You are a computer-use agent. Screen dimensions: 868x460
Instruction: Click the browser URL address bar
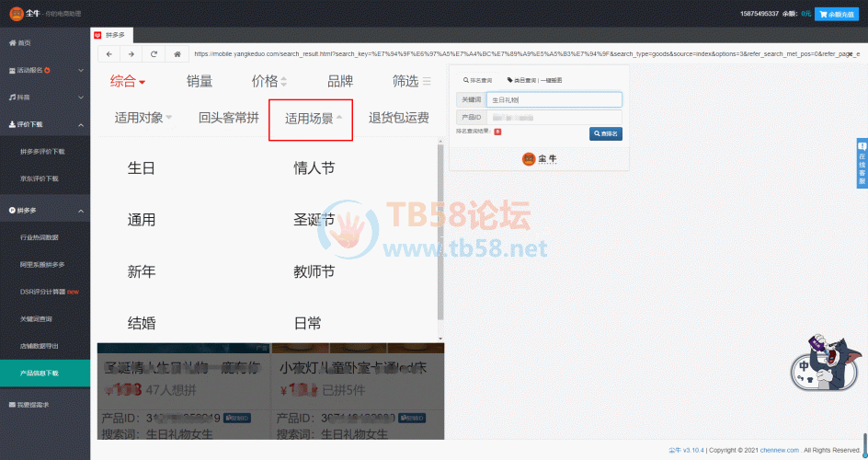[x=526, y=54]
